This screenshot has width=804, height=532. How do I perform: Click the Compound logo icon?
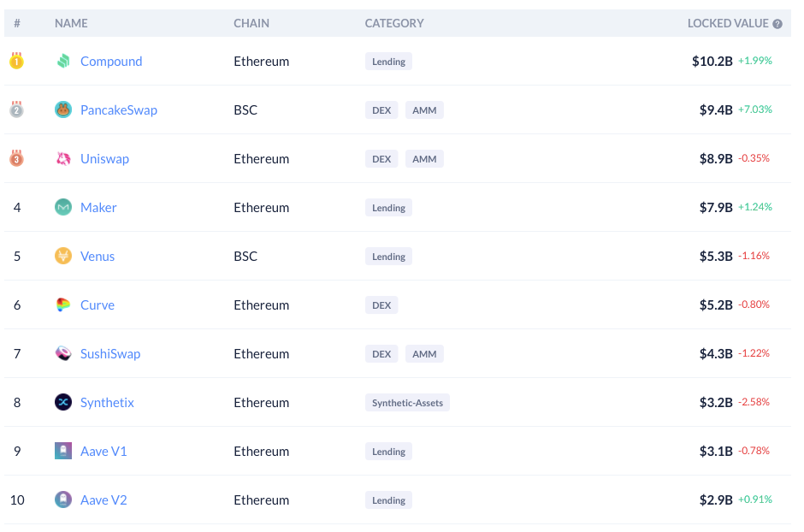click(x=63, y=61)
